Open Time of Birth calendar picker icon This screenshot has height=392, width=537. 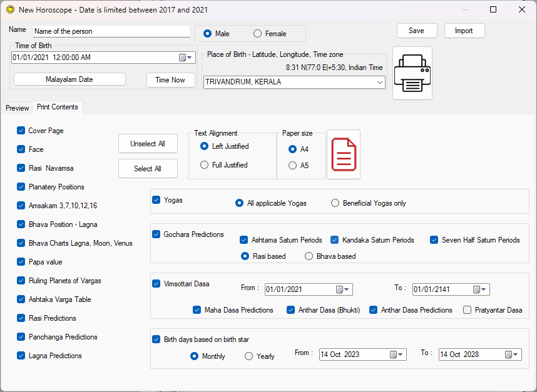[185, 58]
